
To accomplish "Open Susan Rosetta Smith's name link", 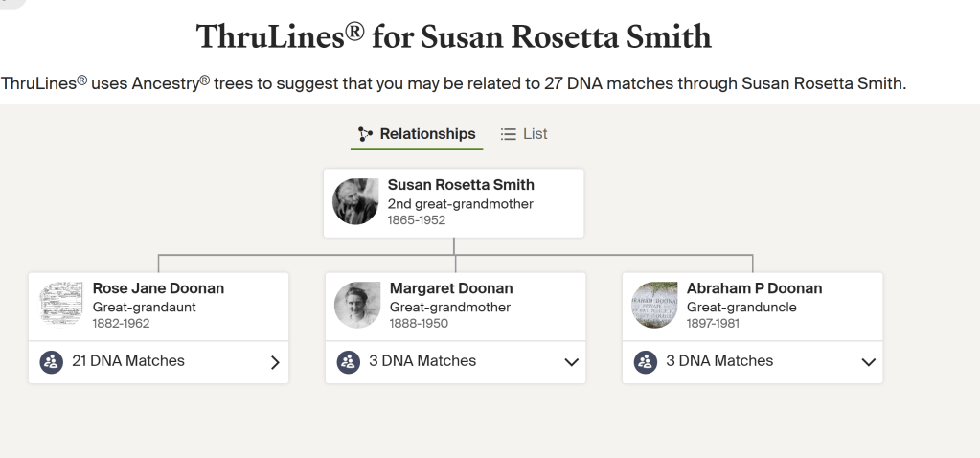I will (x=461, y=185).
